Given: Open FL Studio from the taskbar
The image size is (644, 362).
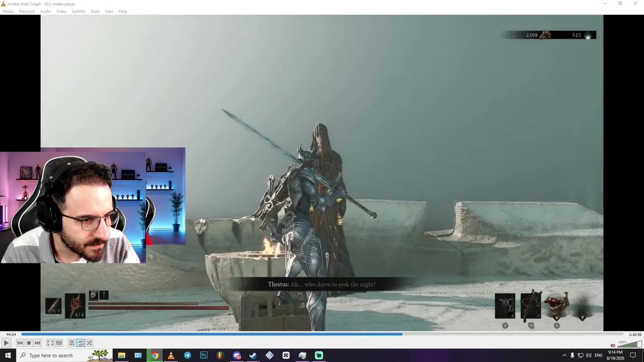Looking at the screenshot, I should coord(220,355).
